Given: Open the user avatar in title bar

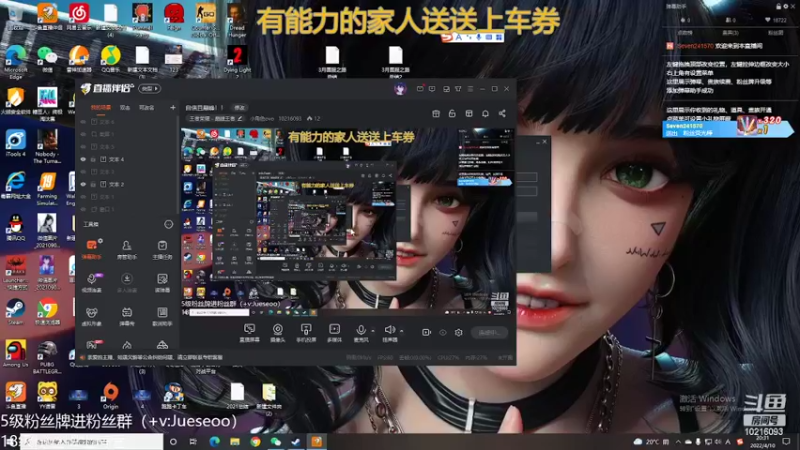Looking at the screenshot, I should coord(400,89).
